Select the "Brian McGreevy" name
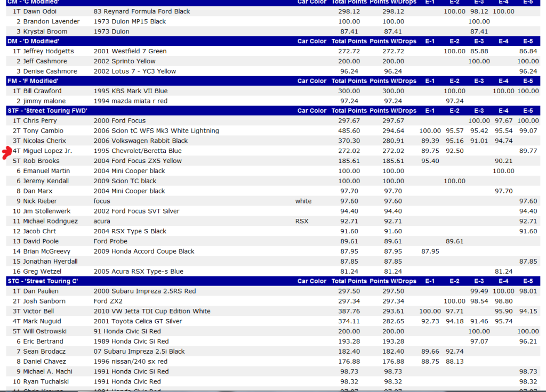 47,252
